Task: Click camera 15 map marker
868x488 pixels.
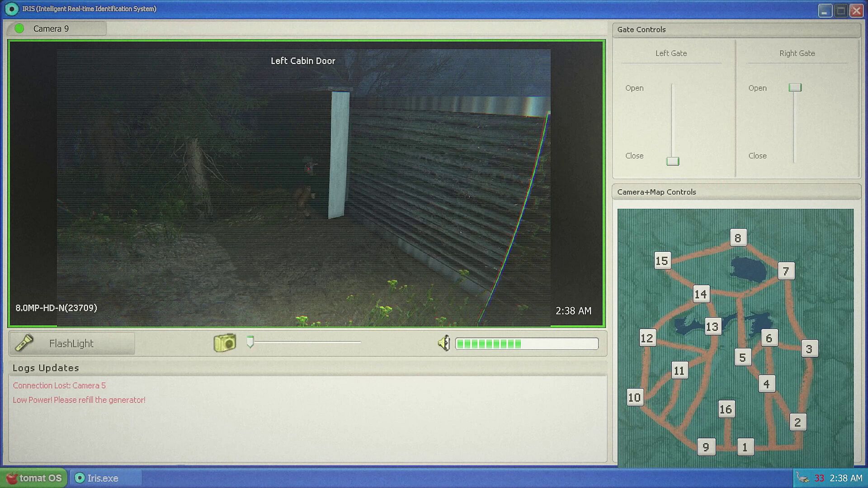Action: coord(662,261)
